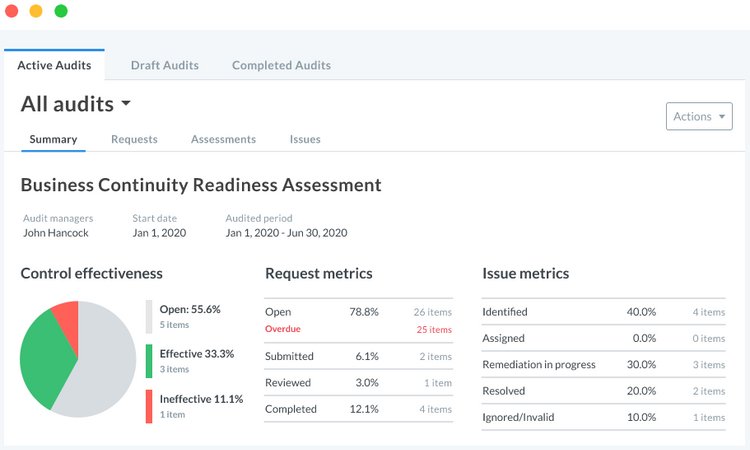Click the Start date value Jan 1, 2020
The height and width of the screenshot is (450, 750).
[159, 233]
